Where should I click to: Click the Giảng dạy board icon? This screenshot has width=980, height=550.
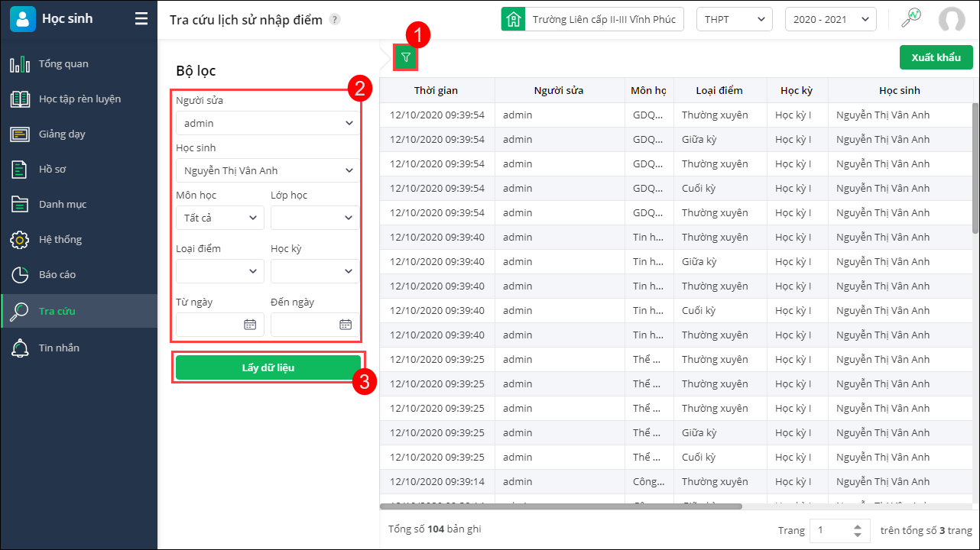[20, 134]
